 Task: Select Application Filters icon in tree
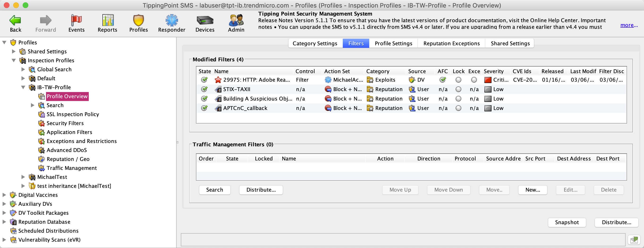point(42,132)
